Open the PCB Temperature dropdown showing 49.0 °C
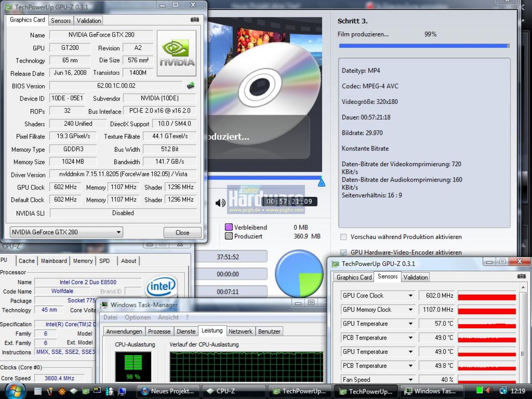This screenshot has width=532, height=399. 410,337
